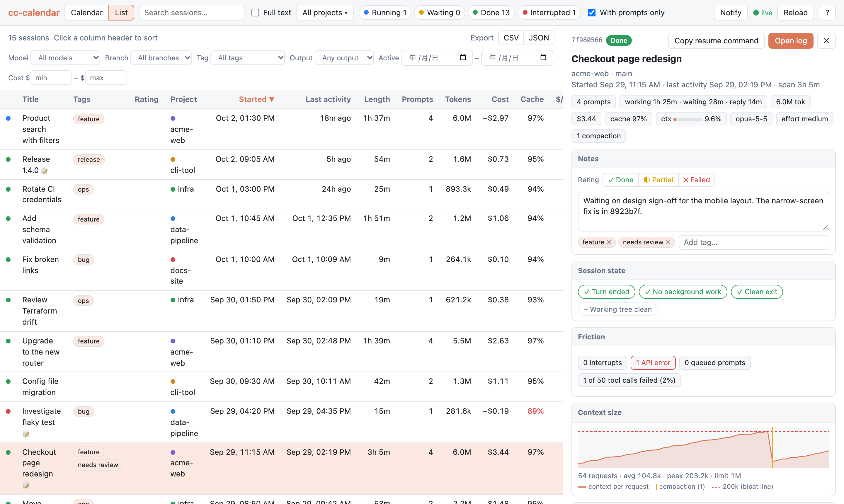Viewport: 844px width, 504px height.
Task: Open the All projects dropdown
Action: (325, 13)
